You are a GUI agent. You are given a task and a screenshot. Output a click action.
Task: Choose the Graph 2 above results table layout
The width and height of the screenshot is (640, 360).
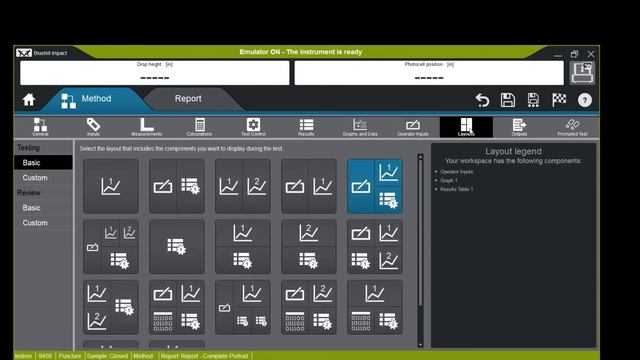(x=309, y=247)
